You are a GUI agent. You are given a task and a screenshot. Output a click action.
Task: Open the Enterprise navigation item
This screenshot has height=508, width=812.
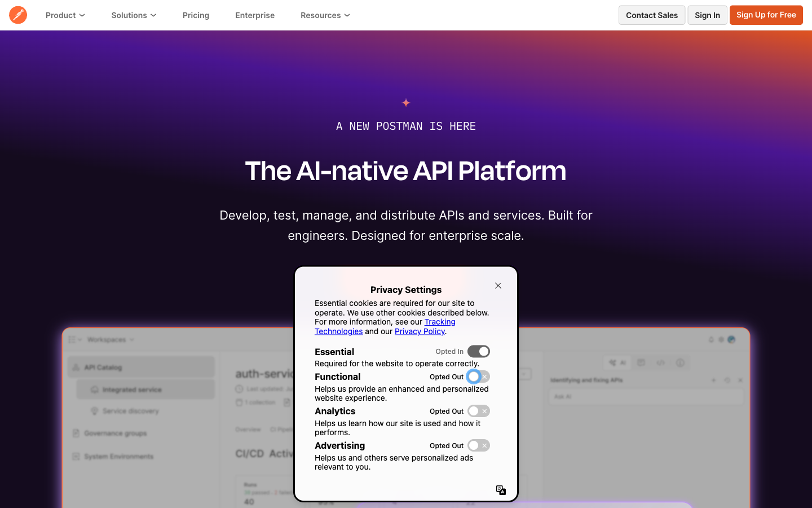(255, 15)
